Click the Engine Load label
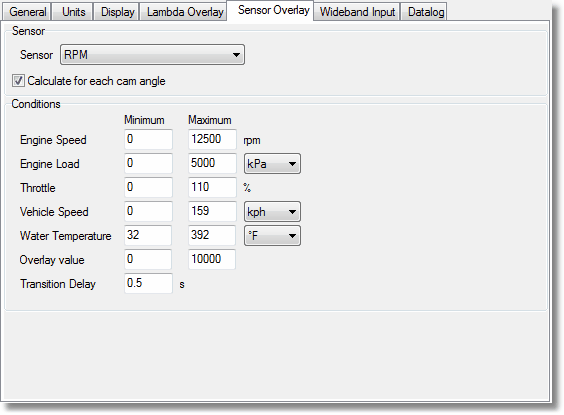The height and width of the screenshot is (415, 564). pyautogui.click(x=50, y=164)
